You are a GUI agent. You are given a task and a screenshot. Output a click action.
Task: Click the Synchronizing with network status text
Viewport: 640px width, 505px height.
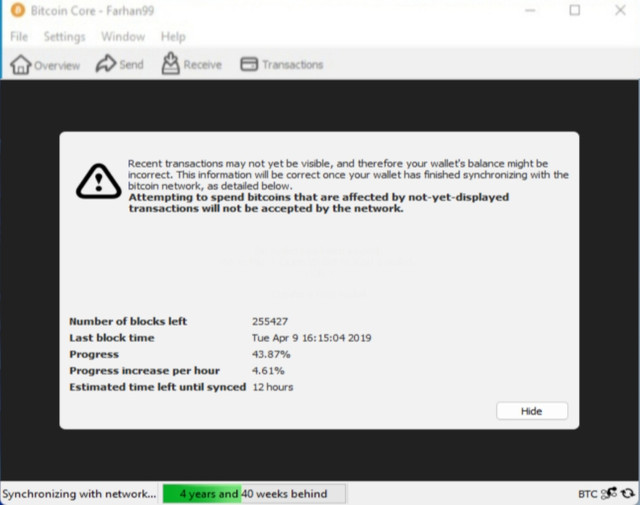pos(79,494)
